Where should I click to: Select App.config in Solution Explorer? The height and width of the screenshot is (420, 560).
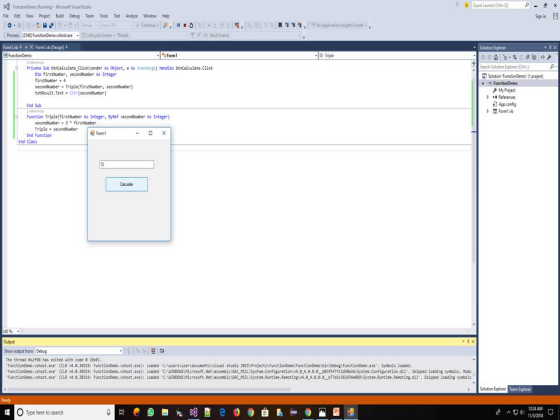(x=507, y=104)
